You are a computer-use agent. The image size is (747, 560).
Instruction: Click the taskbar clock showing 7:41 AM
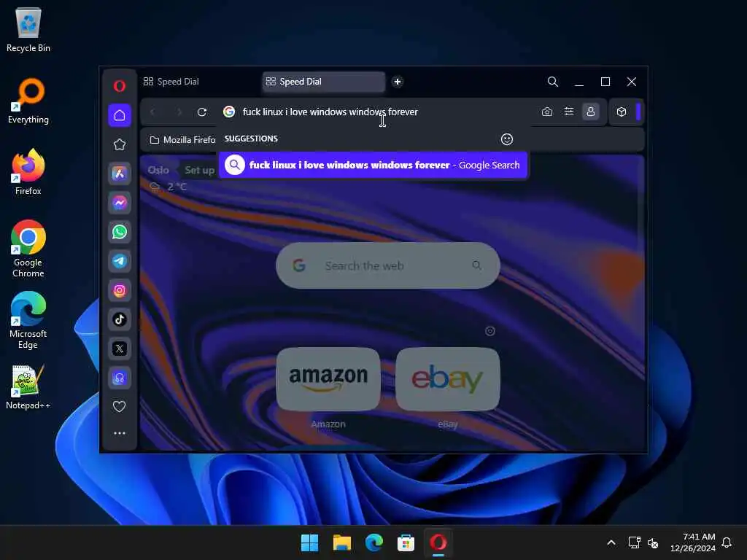(693, 542)
